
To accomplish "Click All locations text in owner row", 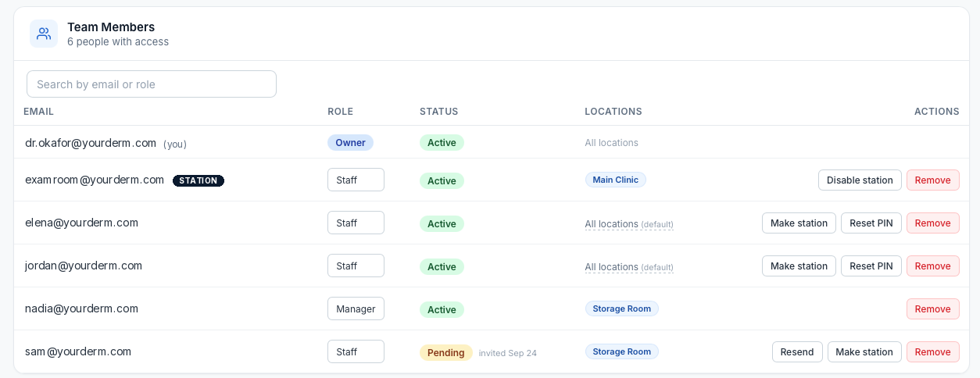I will click(611, 143).
